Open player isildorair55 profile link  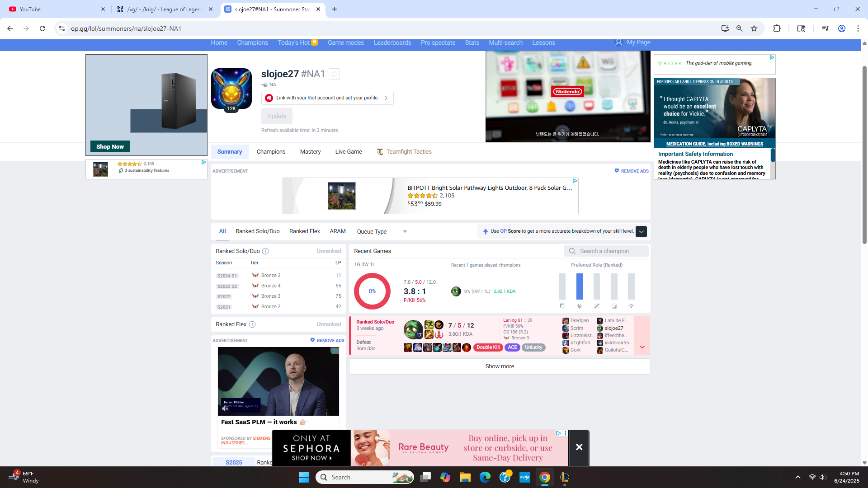click(x=617, y=343)
